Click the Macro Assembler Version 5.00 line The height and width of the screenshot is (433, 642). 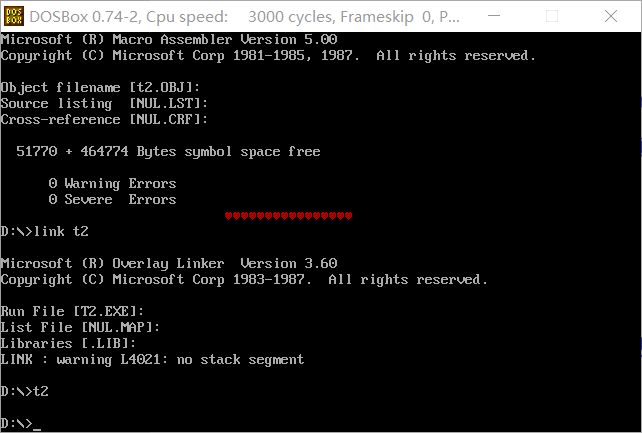tap(168, 40)
